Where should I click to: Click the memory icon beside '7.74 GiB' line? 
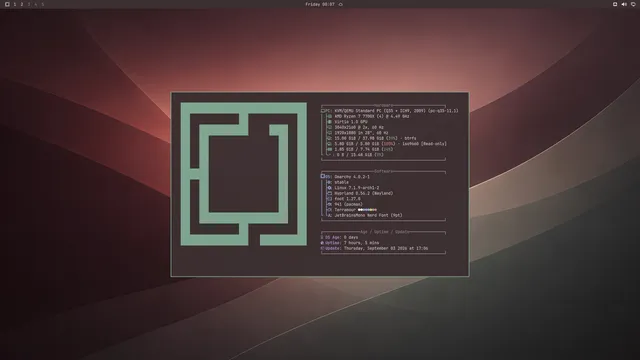329,149
